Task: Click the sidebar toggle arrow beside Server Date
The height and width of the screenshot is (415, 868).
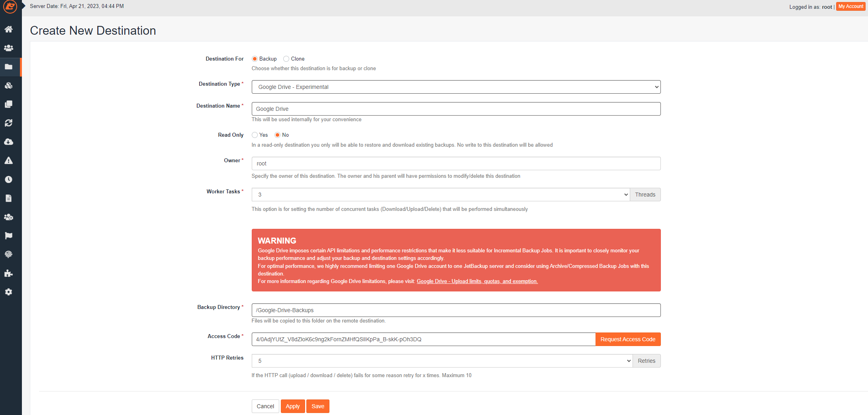Action: [24, 6]
